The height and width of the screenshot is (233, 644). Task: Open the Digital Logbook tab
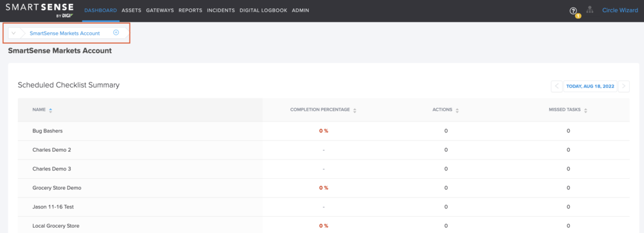pyautogui.click(x=263, y=11)
